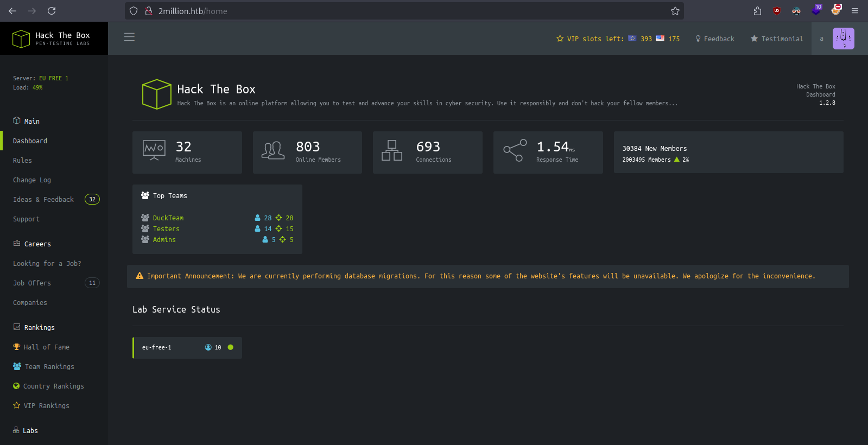Click the URL address bar
This screenshot has height=445, width=868.
point(404,11)
